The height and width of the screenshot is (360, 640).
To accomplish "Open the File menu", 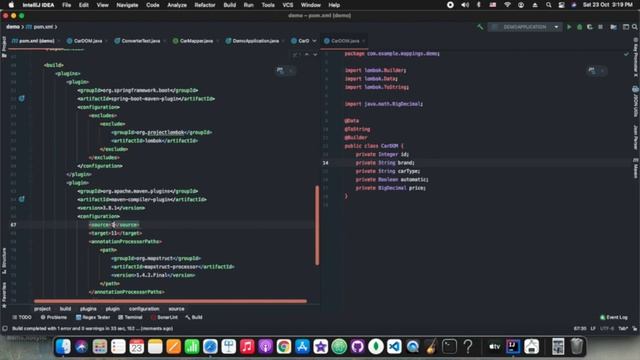I will (67, 5).
